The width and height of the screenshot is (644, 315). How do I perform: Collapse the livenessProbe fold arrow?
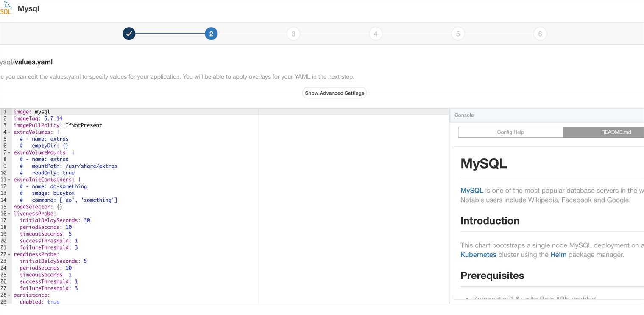coord(10,214)
